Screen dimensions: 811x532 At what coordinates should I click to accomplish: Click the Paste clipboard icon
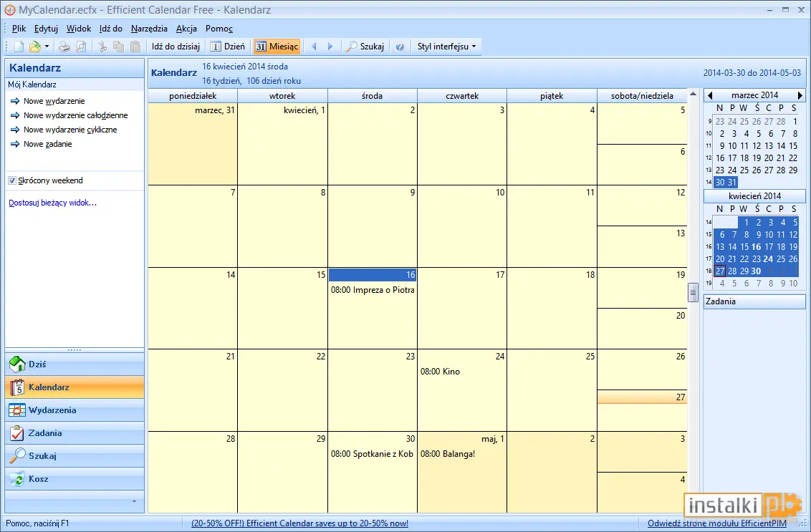coord(135,47)
